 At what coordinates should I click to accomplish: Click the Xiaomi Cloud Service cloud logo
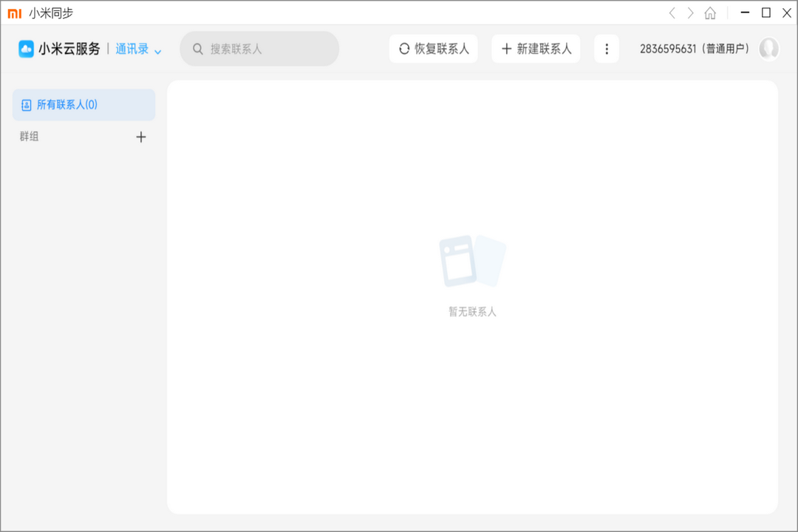click(x=25, y=48)
